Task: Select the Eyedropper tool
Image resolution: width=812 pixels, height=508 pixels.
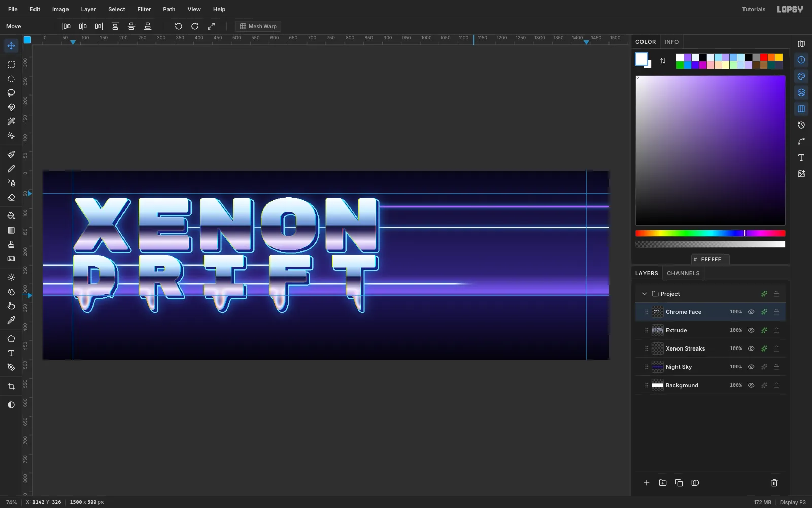Action: [11, 320]
